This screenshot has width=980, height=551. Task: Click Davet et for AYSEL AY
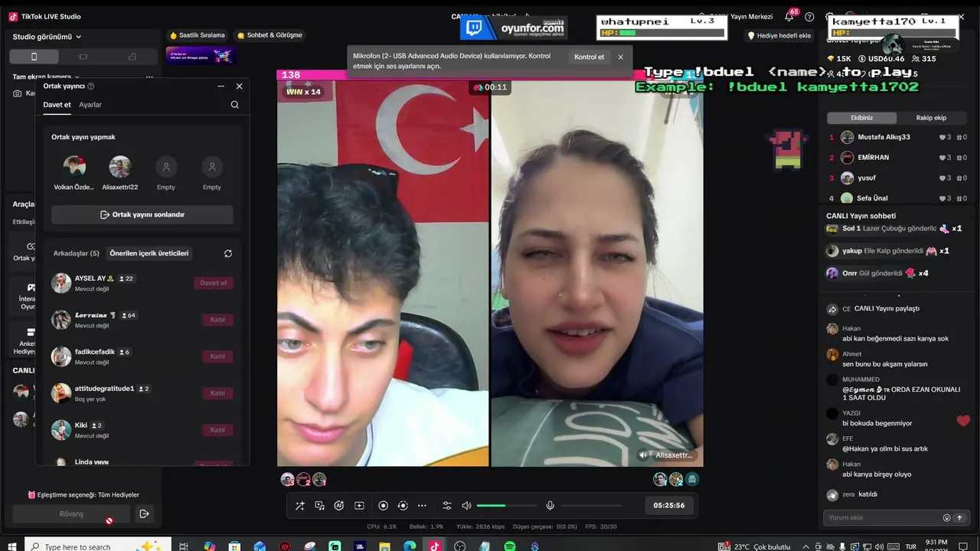click(x=214, y=283)
